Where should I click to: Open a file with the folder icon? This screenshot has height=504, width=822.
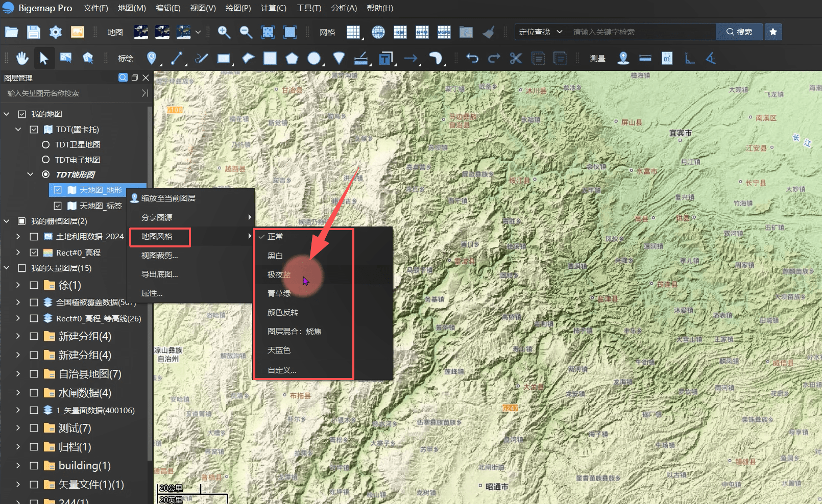(x=11, y=32)
